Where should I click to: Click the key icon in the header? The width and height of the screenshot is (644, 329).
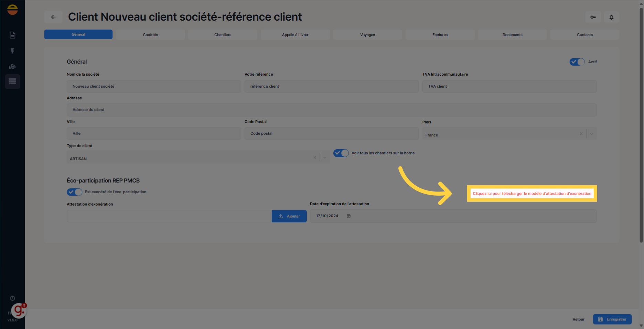(x=593, y=17)
